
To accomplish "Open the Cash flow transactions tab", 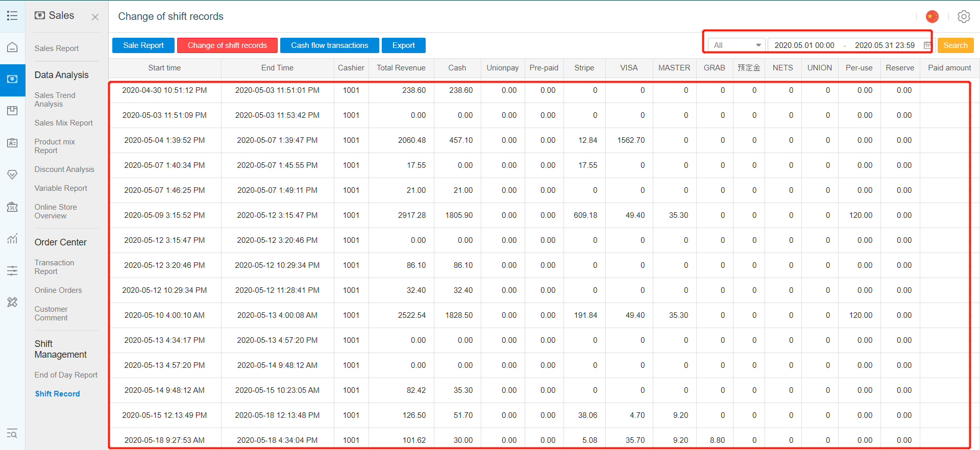I will [330, 45].
